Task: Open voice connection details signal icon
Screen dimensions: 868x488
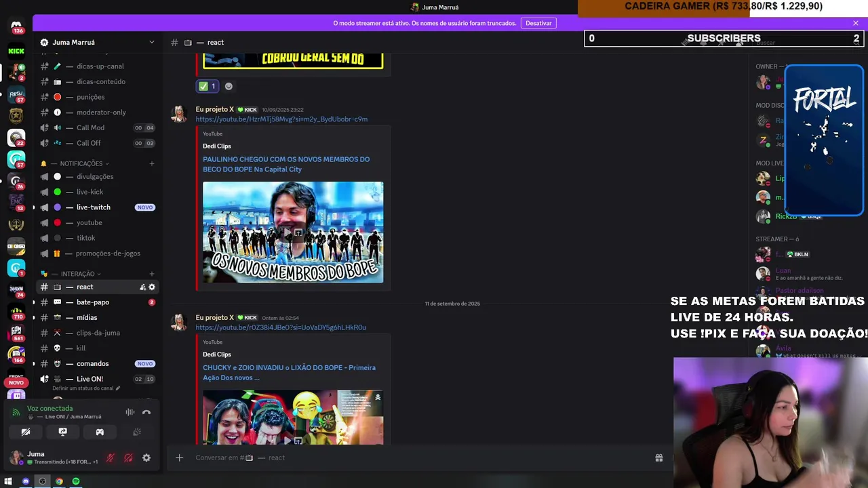Action: click(16, 412)
